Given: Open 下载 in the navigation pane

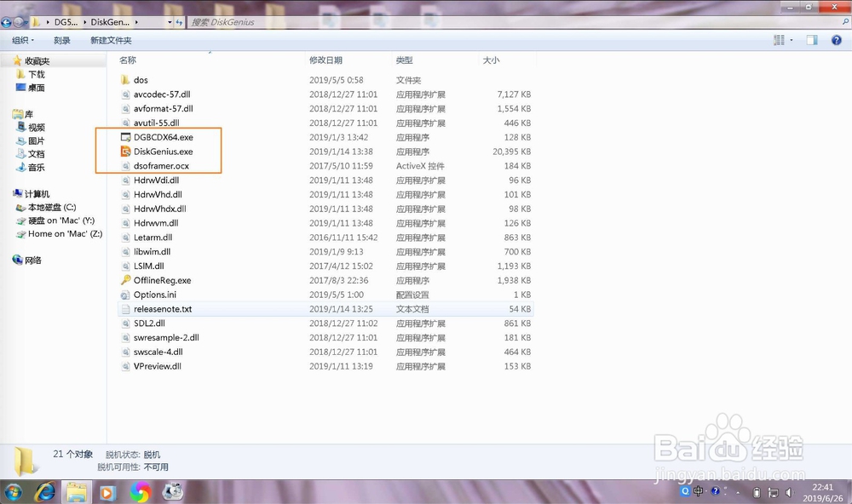Looking at the screenshot, I should (37, 74).
